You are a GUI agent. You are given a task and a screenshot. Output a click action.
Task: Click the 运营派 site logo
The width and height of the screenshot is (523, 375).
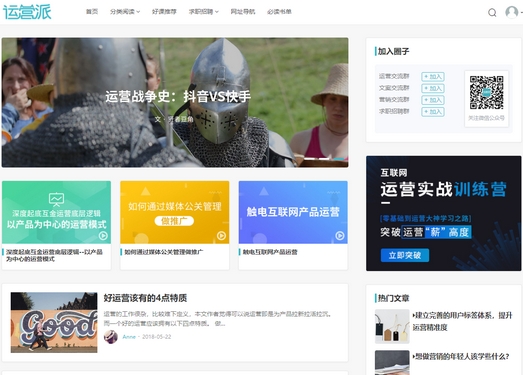pyautogui.click(x=27, y=12)
